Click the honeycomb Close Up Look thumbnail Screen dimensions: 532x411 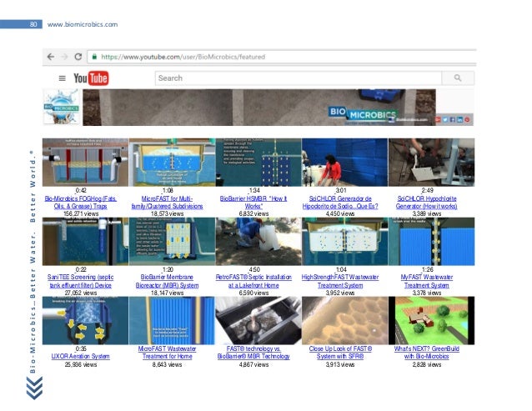pos(344,320)
